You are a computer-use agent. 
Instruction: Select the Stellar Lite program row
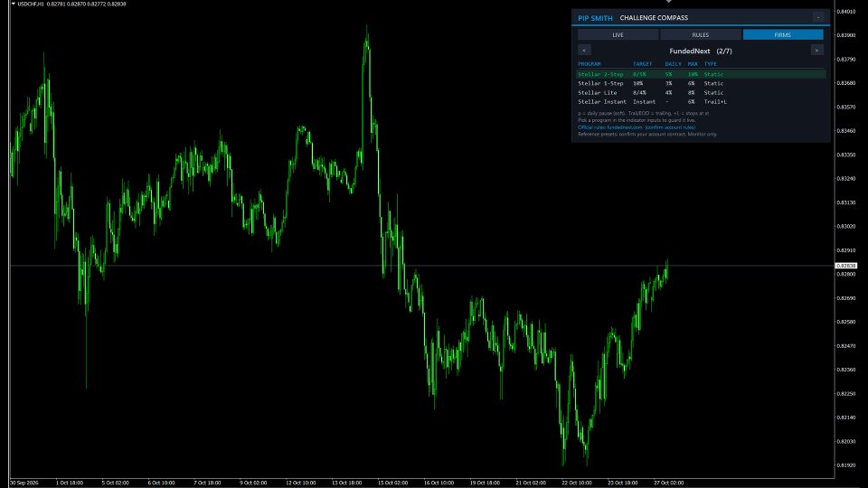point(702,93)
